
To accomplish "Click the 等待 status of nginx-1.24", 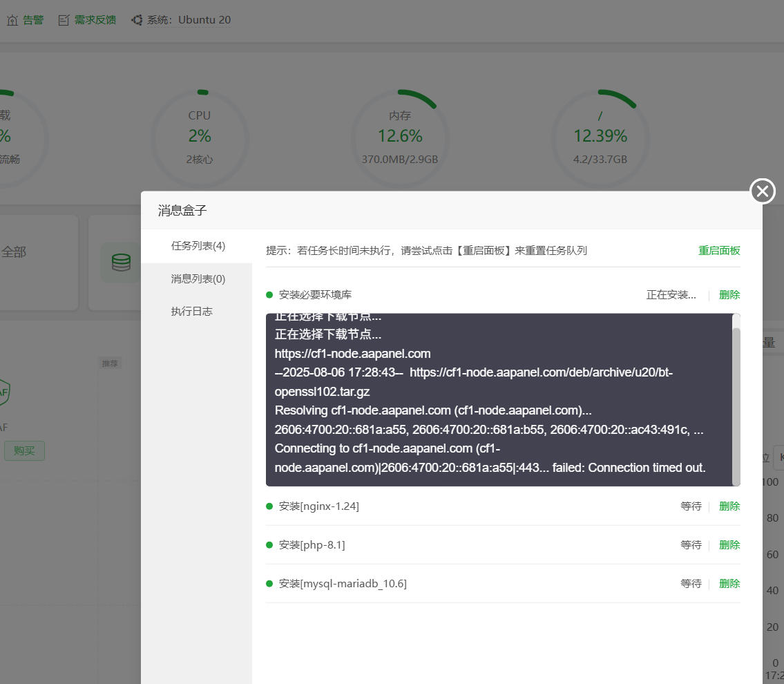I will coord(691,506).
